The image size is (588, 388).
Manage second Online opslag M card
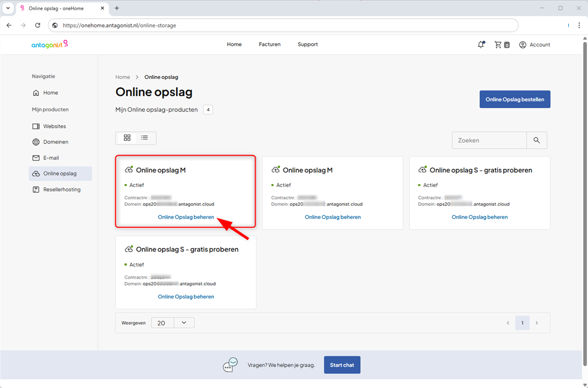[x=332, y=217]
